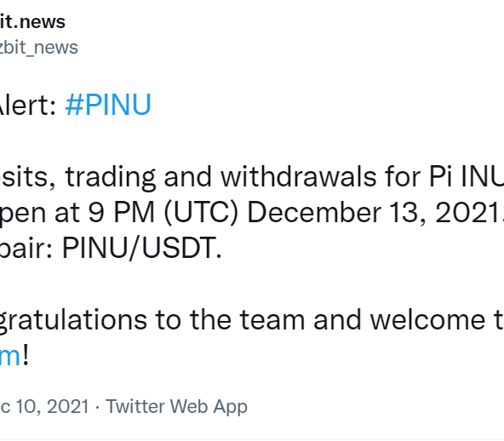This screenshot has height=441, width=504.
Task: Click the word Alert: before the hashtag
Action: pyautogui.click(x=28, y=105)
